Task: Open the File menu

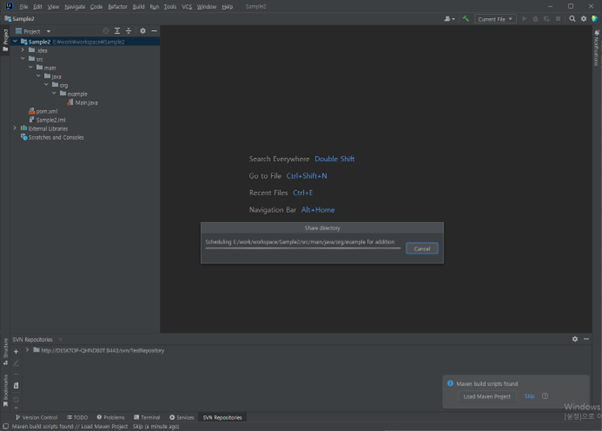Action: pyautogui.click(x=23, y=7)
